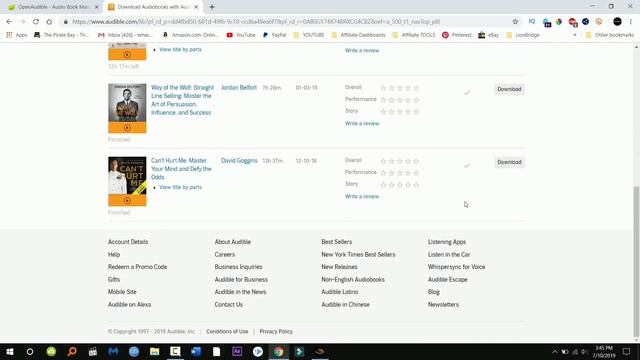The height and width of the screenshot is (360, 640).
Task: Open Privacy Policy link
Action: click(276, 331)
